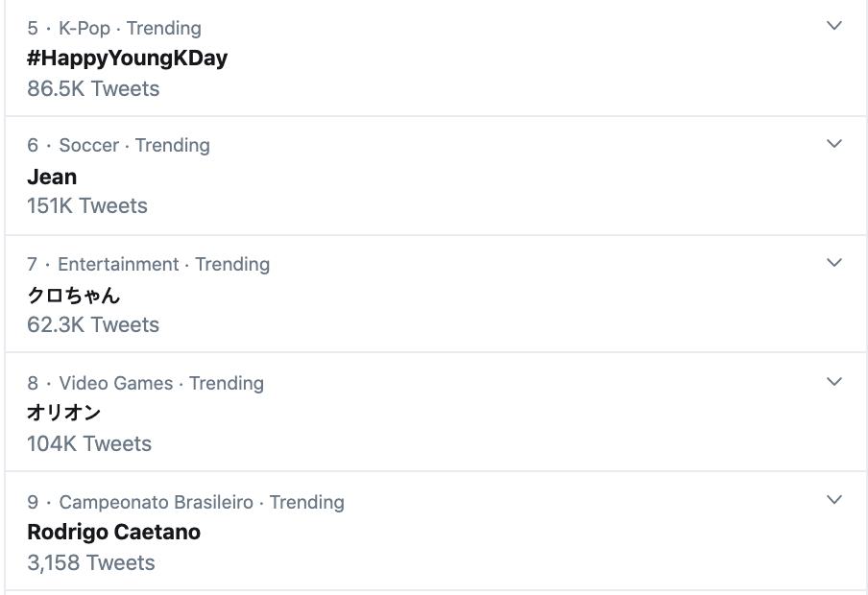Open the オリオン trending topic

pyautogui.click(x=63, y=413)
